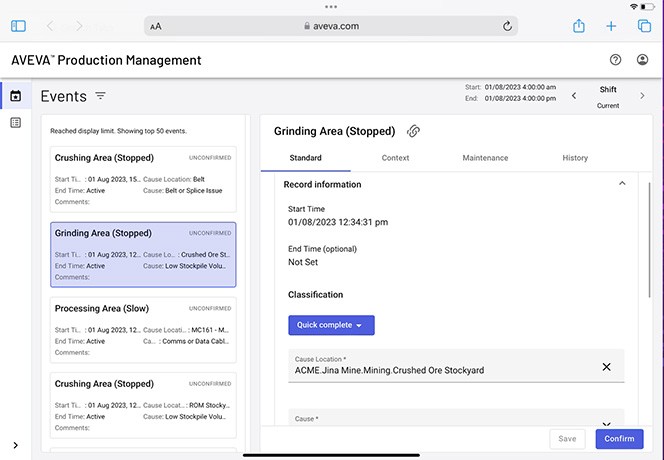Click the link icon beside Grinding Area
The image size is (664, 460).
(x=413, y=131)
